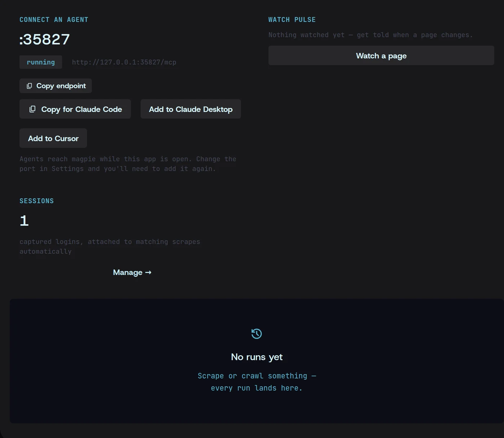The image size is (504, 438).
Task: Click the running status badge
Action: coord(41,62)
